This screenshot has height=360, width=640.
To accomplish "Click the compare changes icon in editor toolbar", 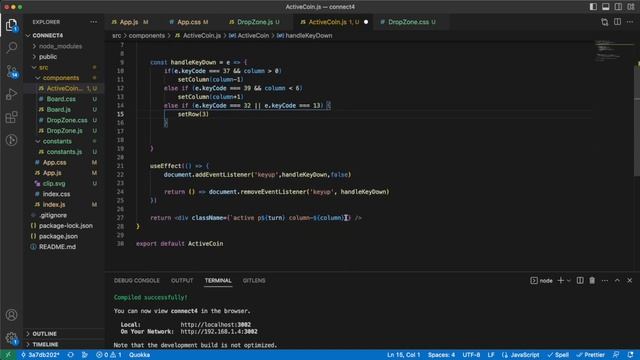I will point(604,22).
